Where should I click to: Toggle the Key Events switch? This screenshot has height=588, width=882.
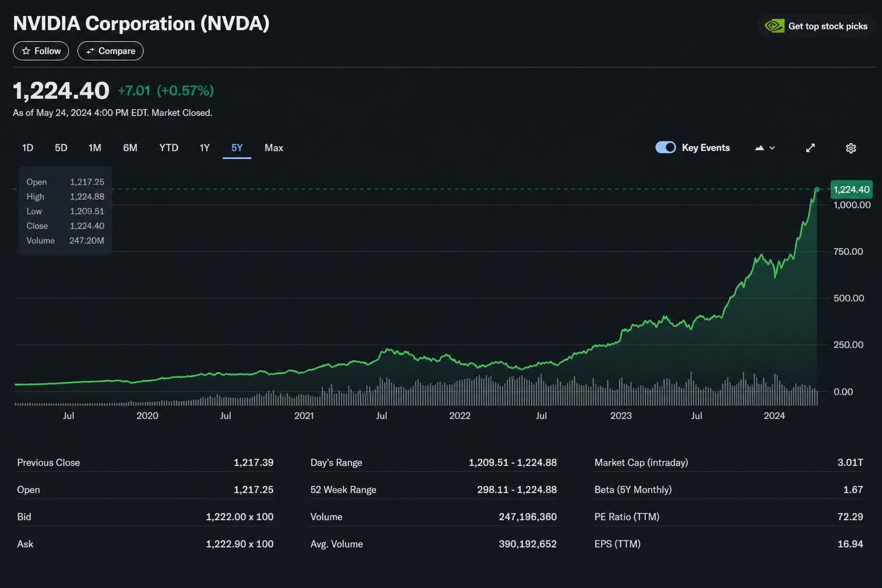[666, 148]
